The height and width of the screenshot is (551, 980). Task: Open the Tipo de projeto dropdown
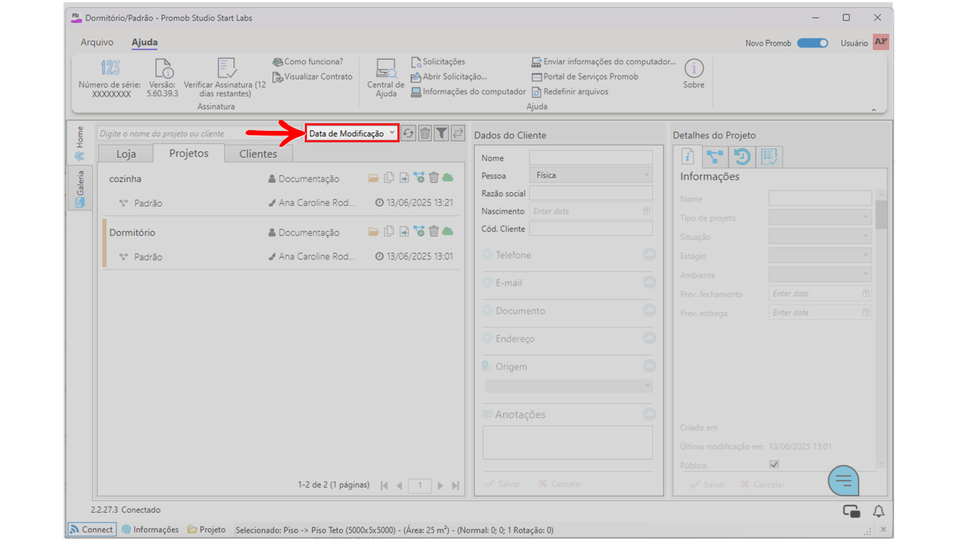click(820, 217)
